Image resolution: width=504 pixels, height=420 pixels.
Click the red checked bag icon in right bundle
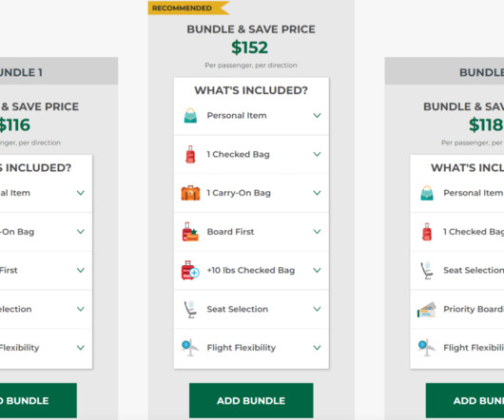[x=427, y=232]
